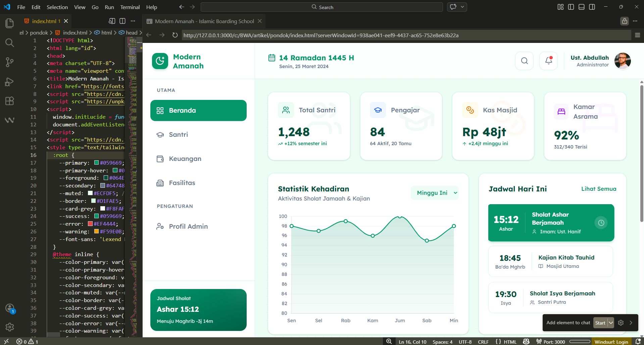This screenshot has height=345, width=644.
Task: Click the dashboard search icon button
Action: [524, 61]
